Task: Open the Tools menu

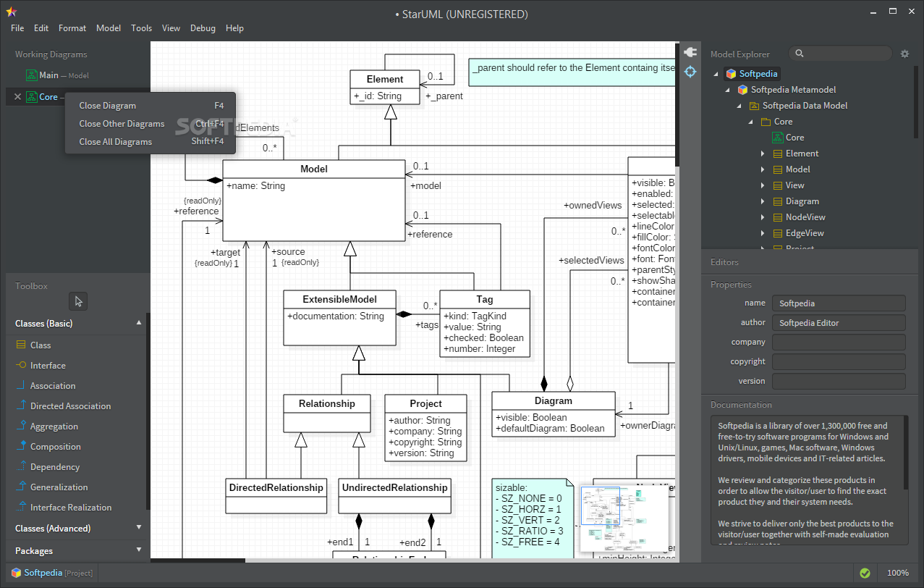Action: pos(142,28)
